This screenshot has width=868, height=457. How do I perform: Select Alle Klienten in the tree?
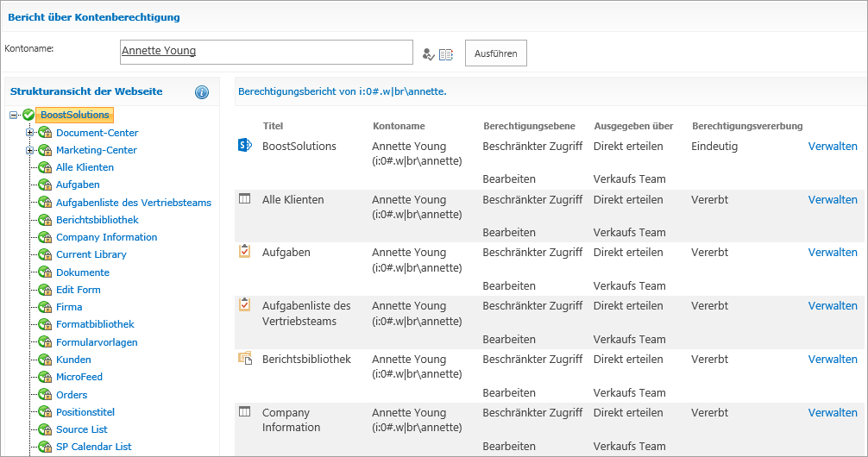(x=85, y=167)
